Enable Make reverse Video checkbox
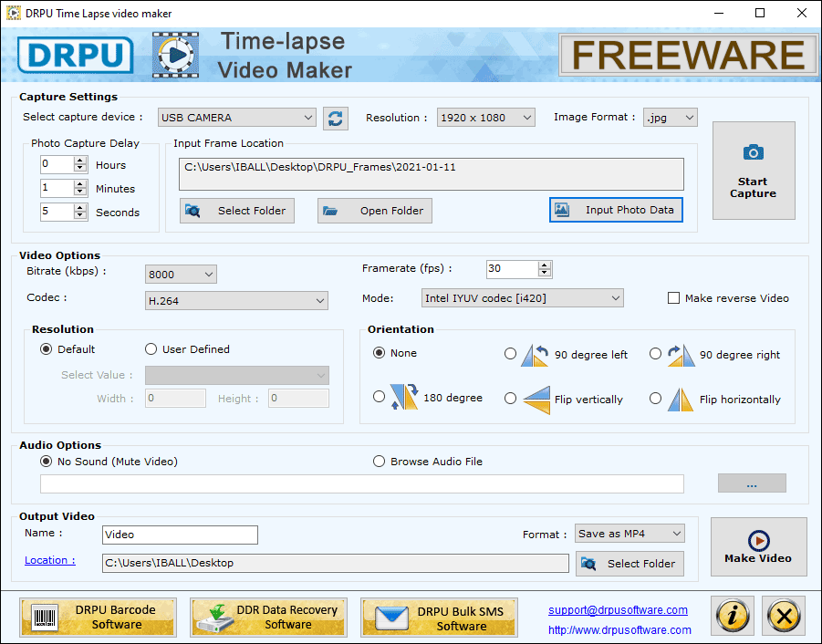The image size is (822, 644). [673, 298]
